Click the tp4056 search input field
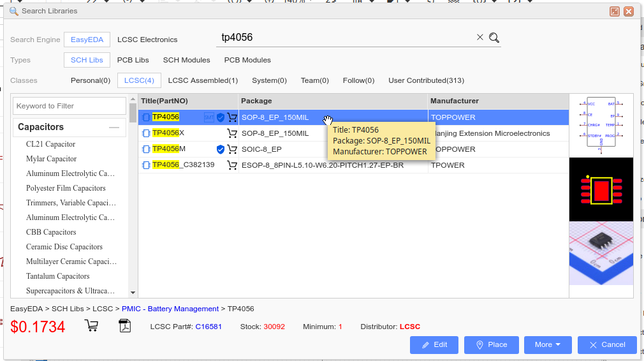 [x=345, y=38]
